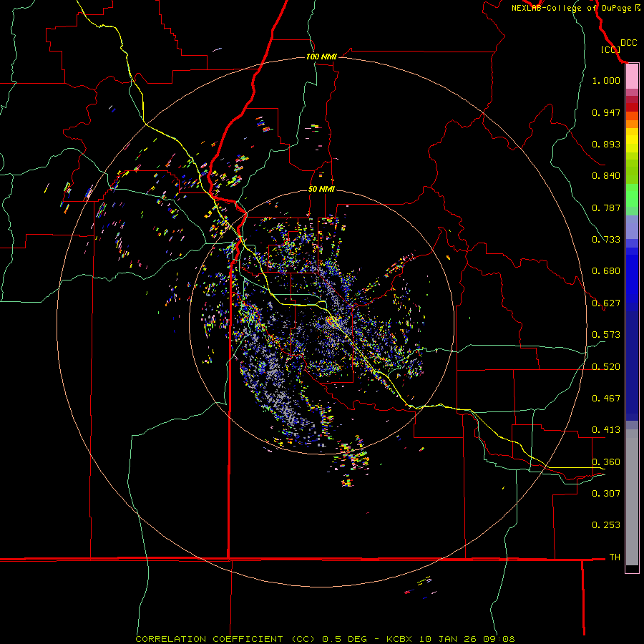This screenshot has height=644, width=644.
Task: Click the 0.787 value on the legend
Action: pos(606,208)
